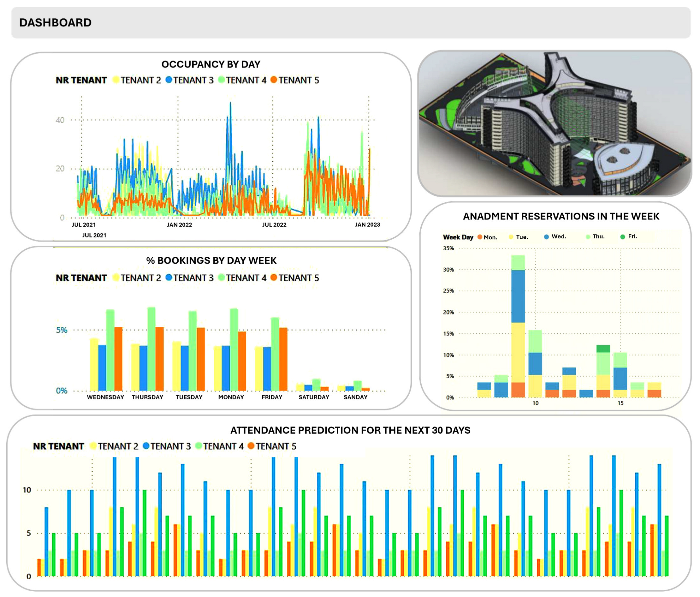Click the DASHBOARD header title
This screenshot has height=597, width=700.
[x=55, y=23]
